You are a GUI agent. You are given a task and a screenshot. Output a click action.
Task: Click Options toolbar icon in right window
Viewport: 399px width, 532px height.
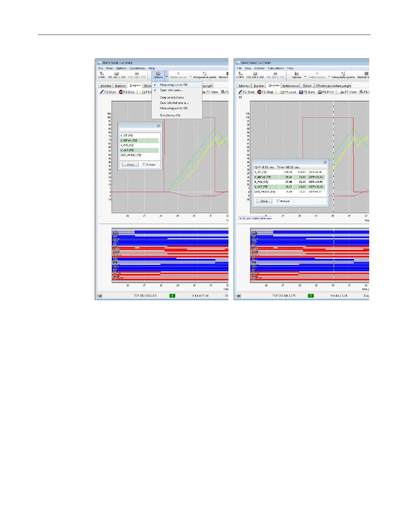point(296,73)
